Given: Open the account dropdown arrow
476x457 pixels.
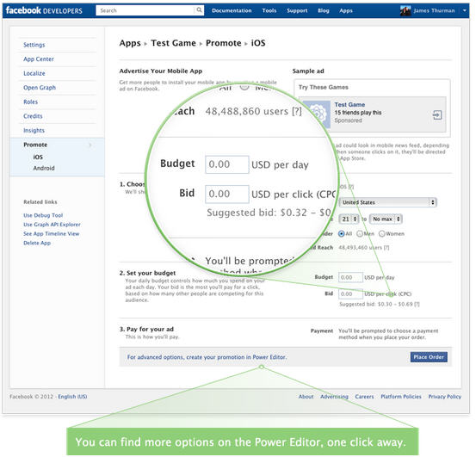Looking at the screenshot, I should pos(465,10).
